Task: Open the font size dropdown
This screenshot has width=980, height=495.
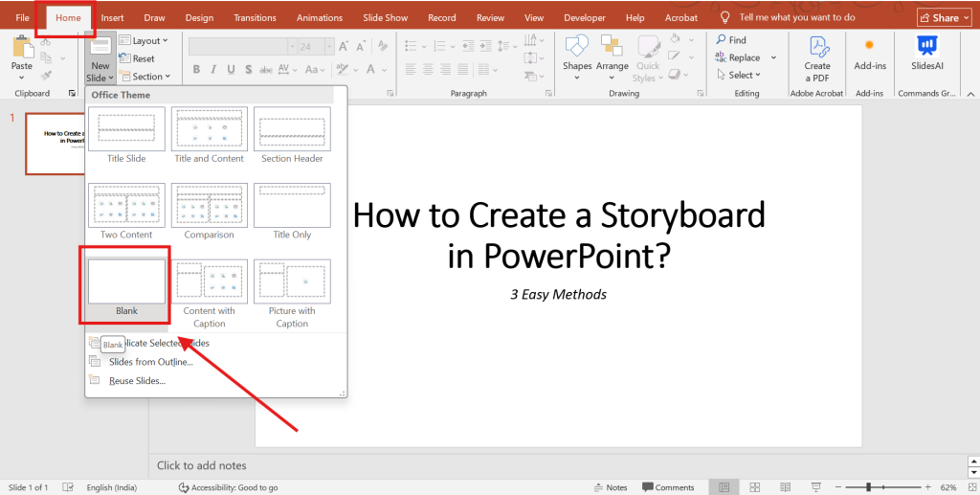Action: (x=329, y=47)
